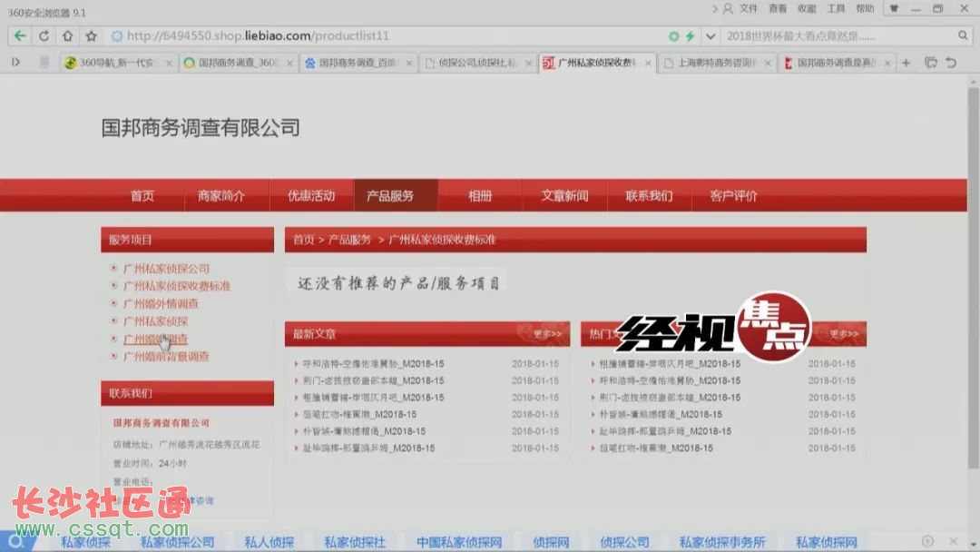Viewport: 980px width, 552px height.
Task: Expand the address bar history dropdown arrow
Action: [710, 36]
